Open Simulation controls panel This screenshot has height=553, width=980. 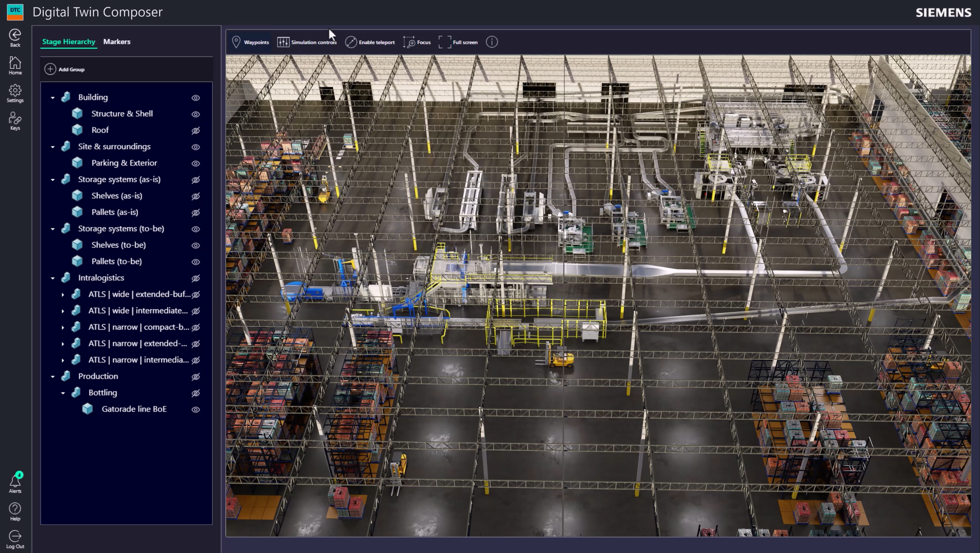click(307, 42)
